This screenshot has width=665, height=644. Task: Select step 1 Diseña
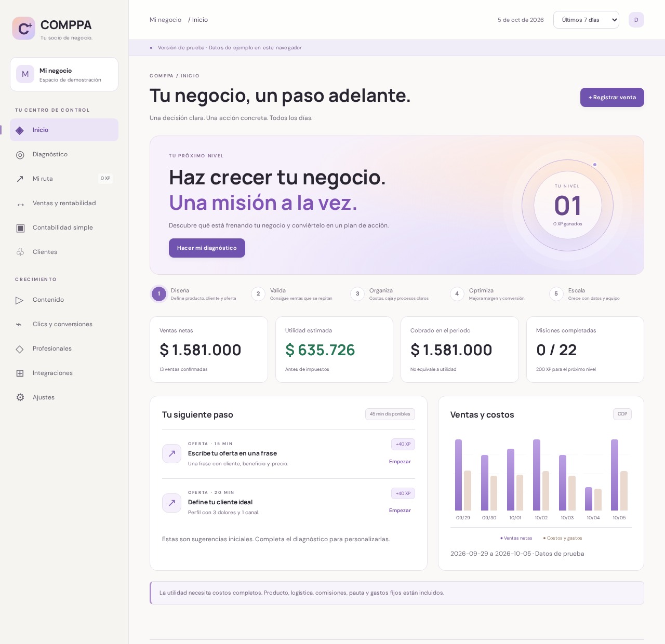pos(194,294)
